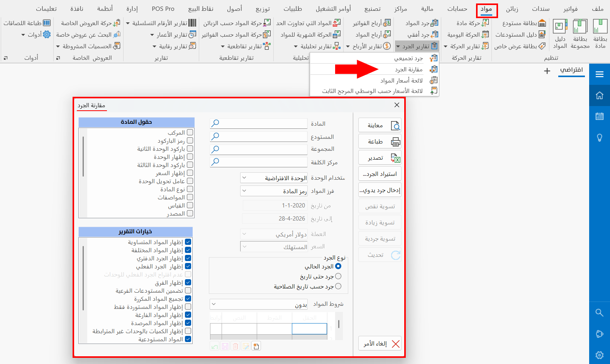The image size is (610, 364).
Task: Select لائحة أسعار المواد menu entry
Action: 374,80
